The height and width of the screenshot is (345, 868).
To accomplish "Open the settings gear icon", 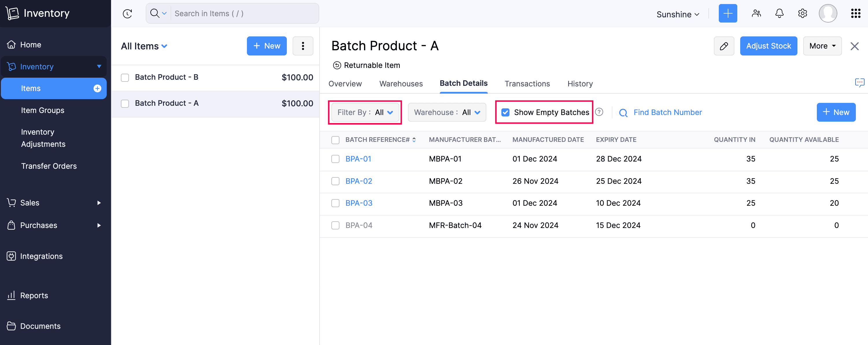I will tap(802, 14).
